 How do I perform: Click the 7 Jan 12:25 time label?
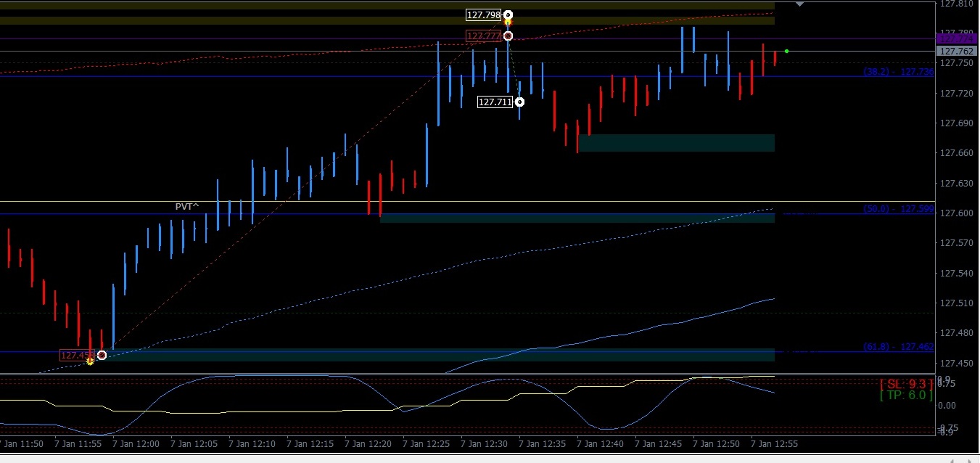point(426,443)
